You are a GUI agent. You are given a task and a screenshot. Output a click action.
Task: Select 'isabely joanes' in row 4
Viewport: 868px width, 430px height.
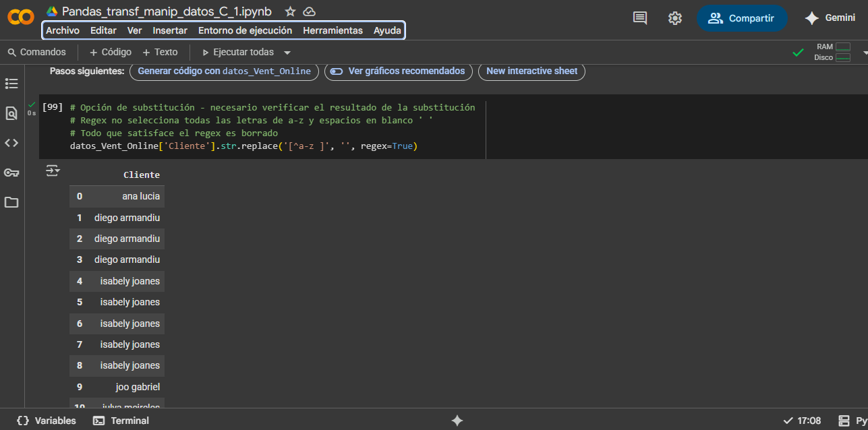[130, 281]
